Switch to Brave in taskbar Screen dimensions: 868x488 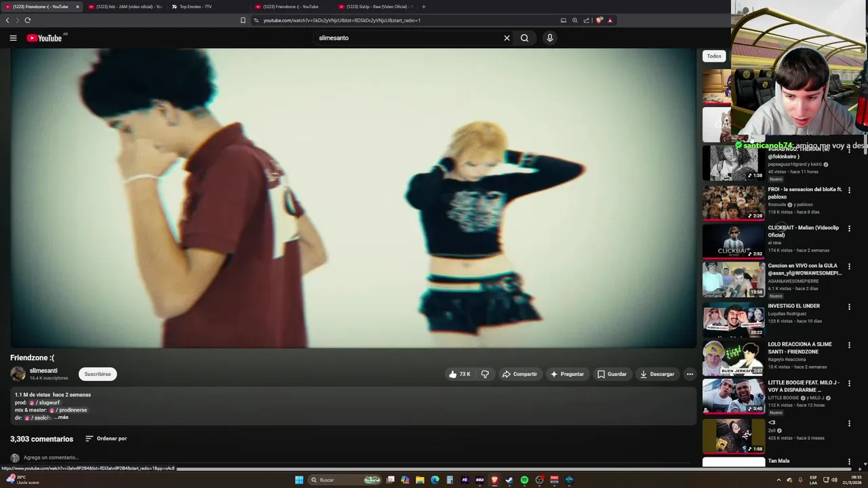tap(494, 480)
